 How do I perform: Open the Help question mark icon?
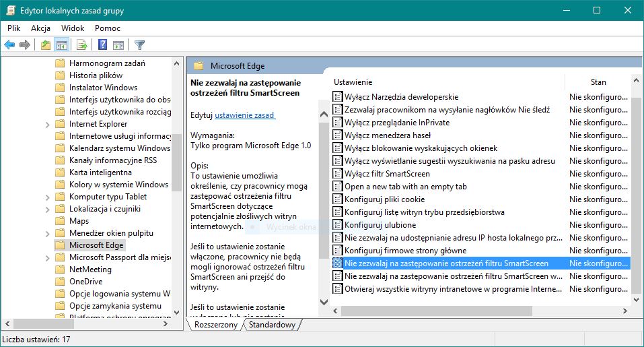coord(102,44)
